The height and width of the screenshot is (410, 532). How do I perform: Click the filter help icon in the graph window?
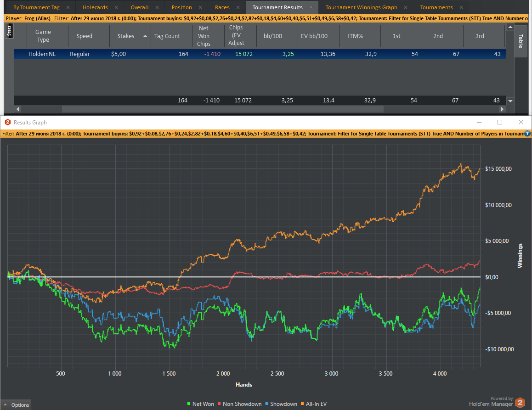pos(527,134)
